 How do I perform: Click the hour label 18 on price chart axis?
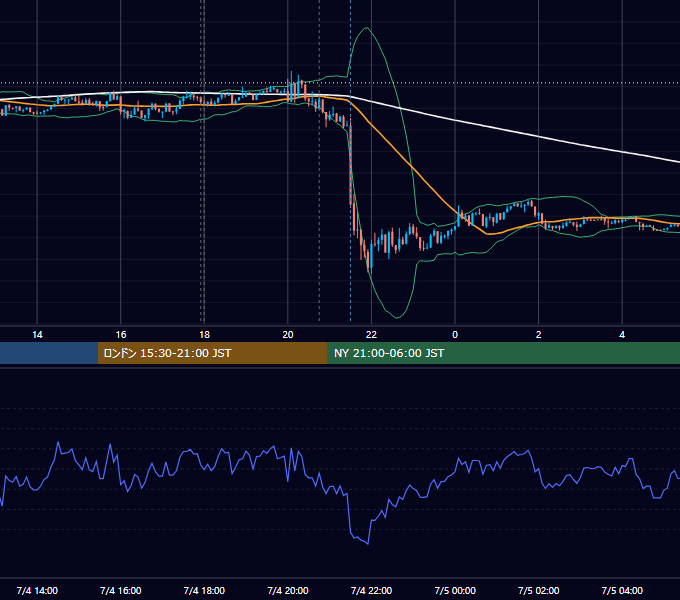(204, 335)
